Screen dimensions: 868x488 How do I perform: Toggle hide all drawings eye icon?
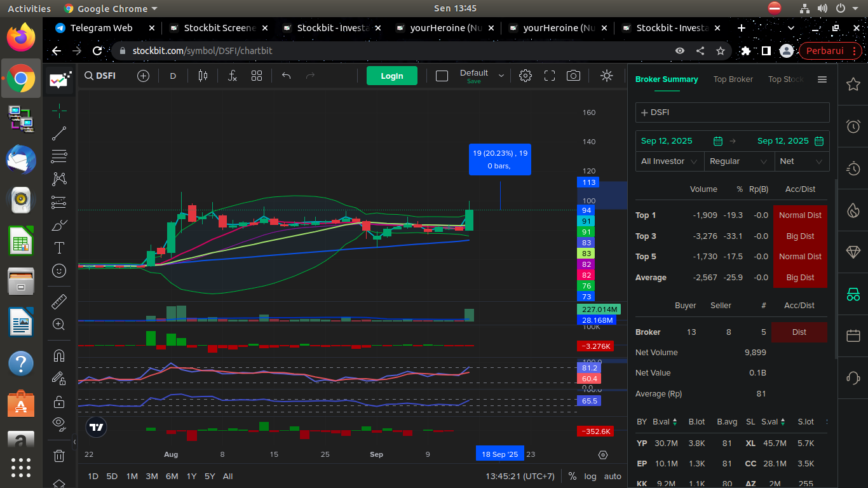pyautogui.click(x=59, y=424)
